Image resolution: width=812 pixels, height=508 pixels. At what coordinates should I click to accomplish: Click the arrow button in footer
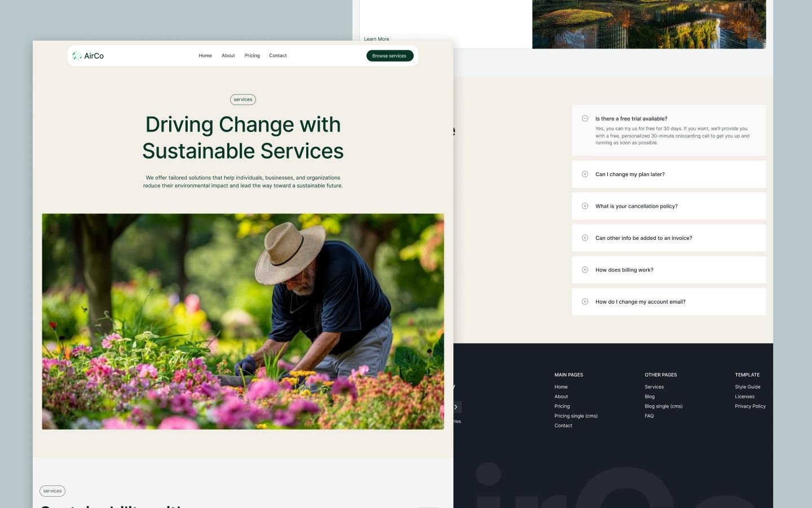tap(456, 407)
